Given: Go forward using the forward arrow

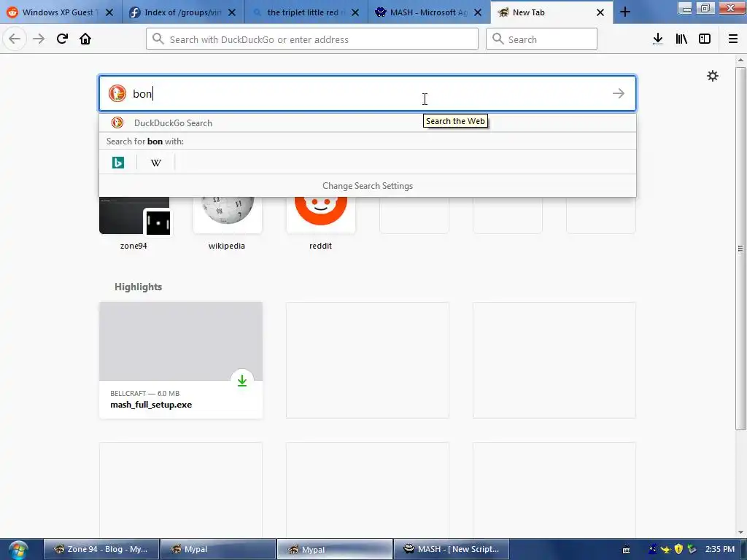Looking at the screenshot, I should click(x=39, y=39).
